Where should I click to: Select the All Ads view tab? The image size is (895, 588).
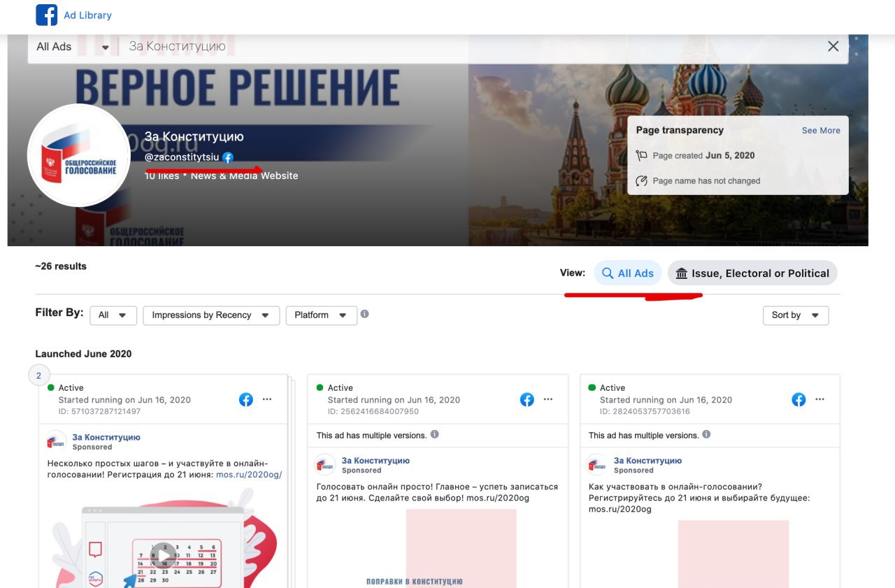[x=629, y=273]
